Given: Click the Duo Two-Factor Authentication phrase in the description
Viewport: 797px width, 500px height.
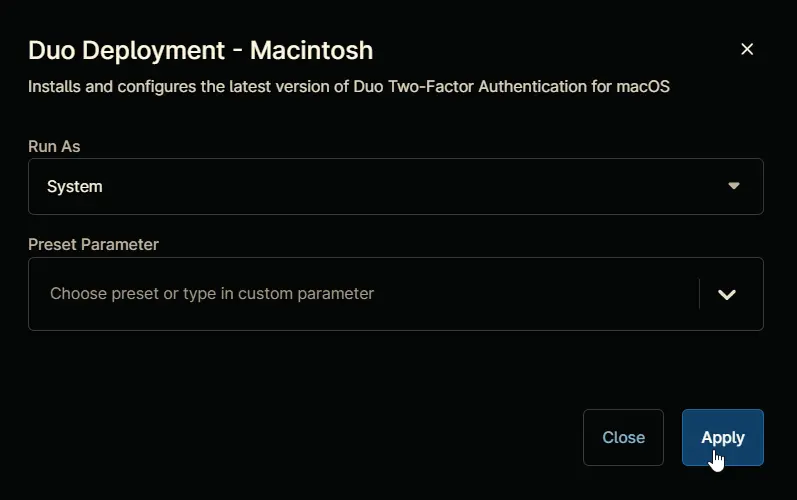Looking at the screenshot, I should (470, 87).
